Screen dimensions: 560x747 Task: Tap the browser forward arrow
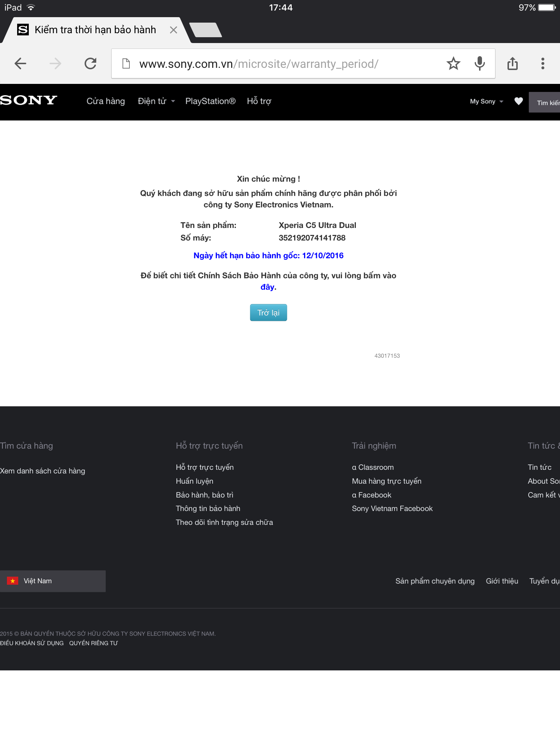[55, 63]
